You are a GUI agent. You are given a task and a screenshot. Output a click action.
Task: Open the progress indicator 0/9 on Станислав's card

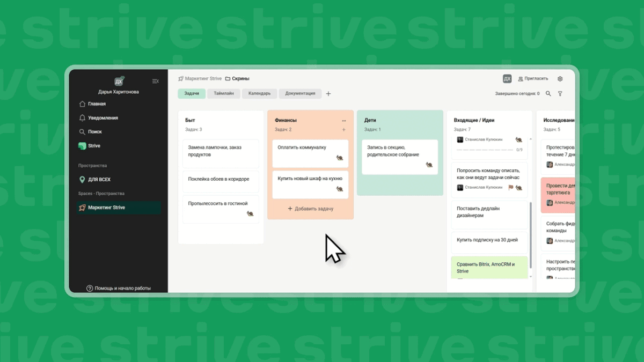pos(519,149)
